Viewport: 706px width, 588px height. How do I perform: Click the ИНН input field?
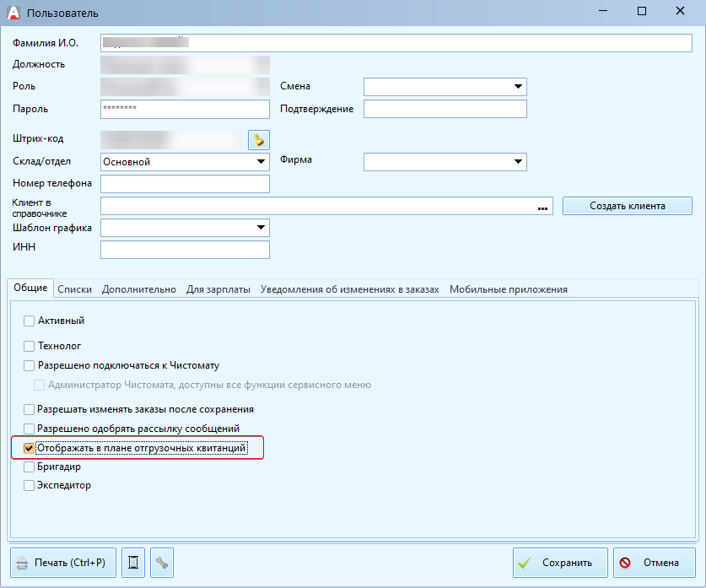185,250
